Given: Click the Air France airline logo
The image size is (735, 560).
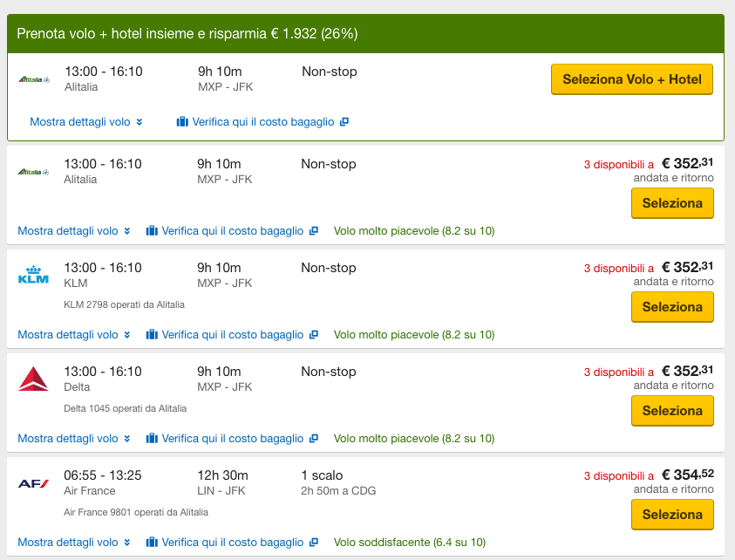Looking at the screenshot, I should [34, 482].
